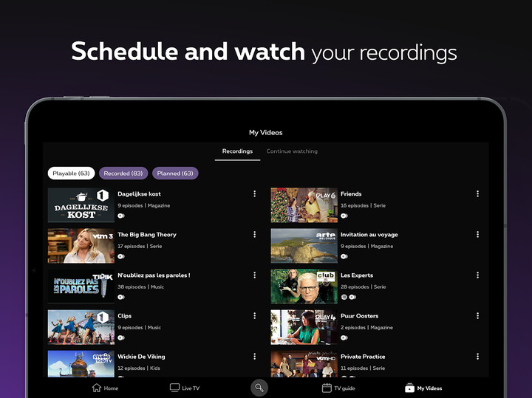Expand the Puur Oosters overflow menu
This screenshot has width=532, height=398.
click(477, 316)
